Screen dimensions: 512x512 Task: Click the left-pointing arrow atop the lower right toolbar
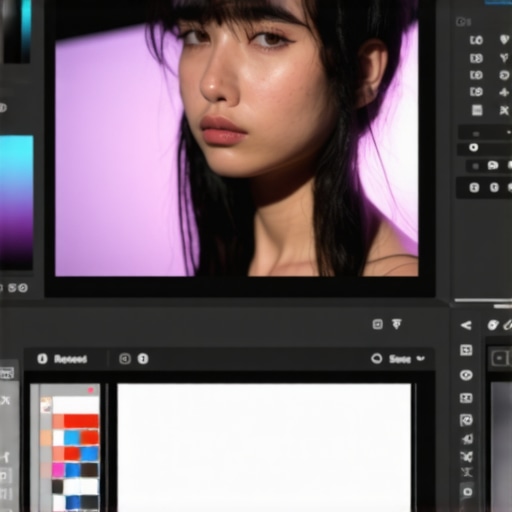click(x=466, y=325)
